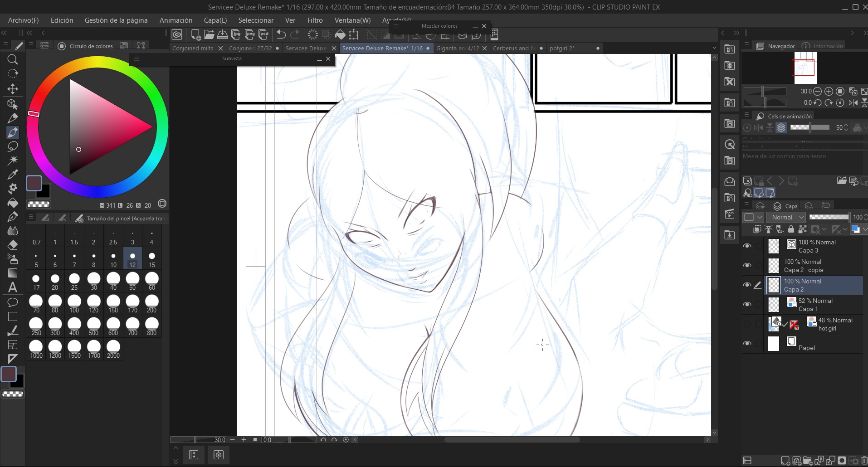Switch to the Información panel tab
The width and height of the screenshot is (868, 467).
tap(823, 46)
